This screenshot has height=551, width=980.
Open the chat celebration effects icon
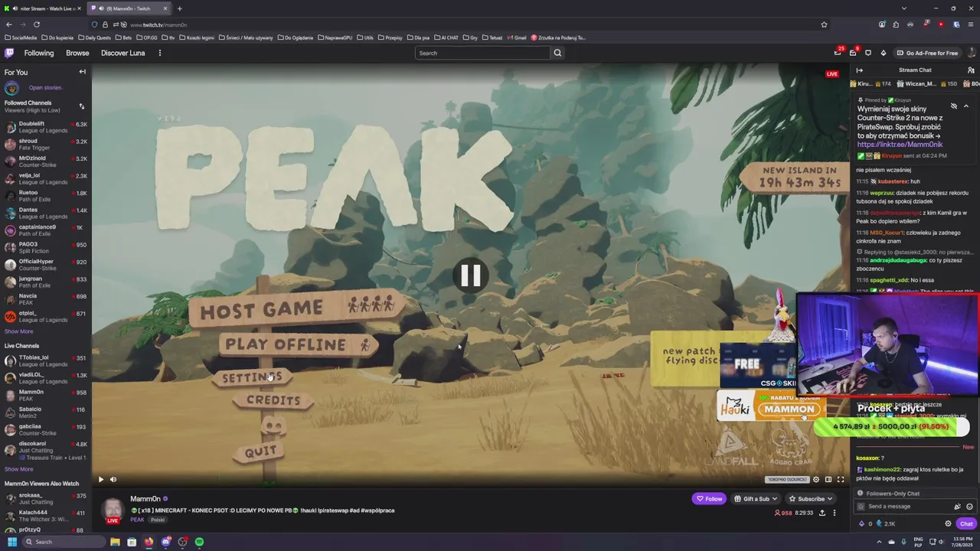tap(957, 507)
